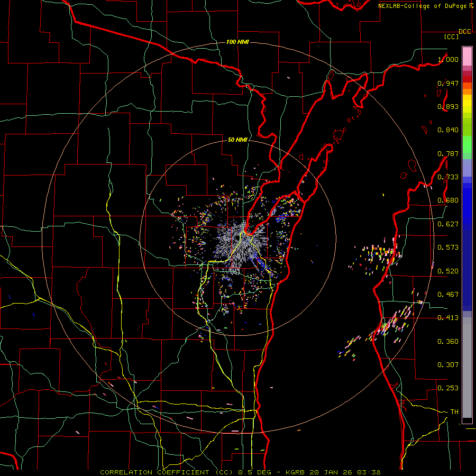476x476 pixels.
Task: Click the 1.000 color scale value
Action: [x=448, y=59]
